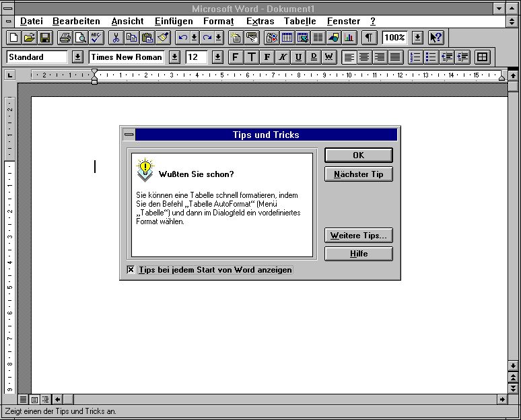The height and width of the screenshot is (420, 521).
Task: Click the vertical scrollbar thumb at top
Action: click(x=513, y=86)
